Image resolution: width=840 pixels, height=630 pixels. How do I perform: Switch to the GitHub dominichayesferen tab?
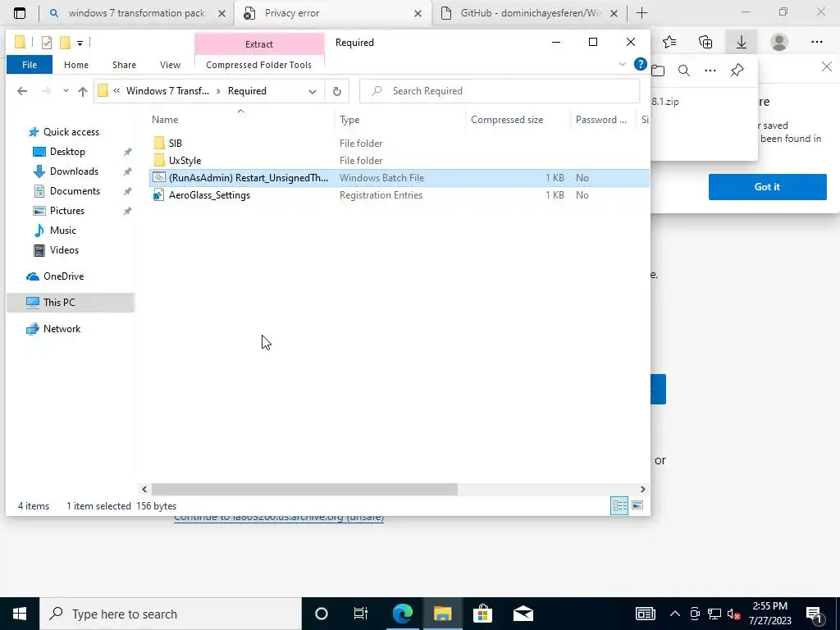pos(529,13)
